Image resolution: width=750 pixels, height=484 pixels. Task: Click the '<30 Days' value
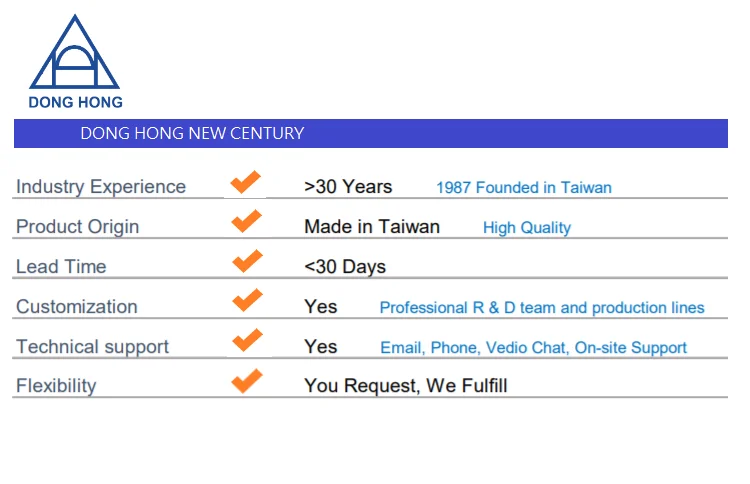coord(345,267)
